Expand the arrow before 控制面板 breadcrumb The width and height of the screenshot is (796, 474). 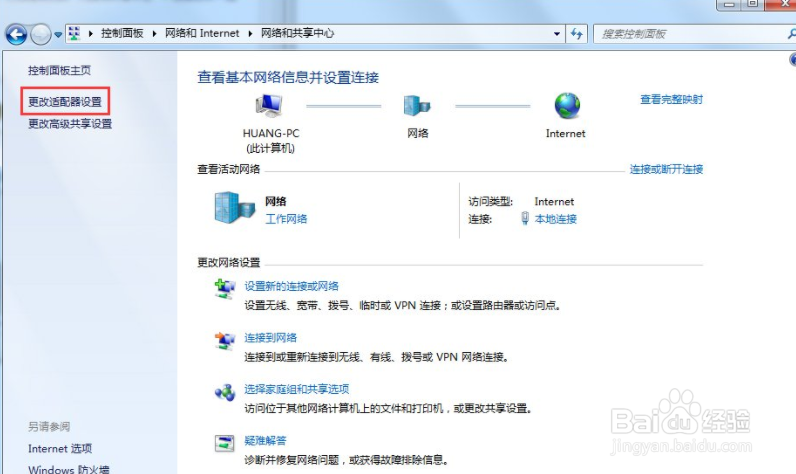pyautogui.click(x=91, y=33)
